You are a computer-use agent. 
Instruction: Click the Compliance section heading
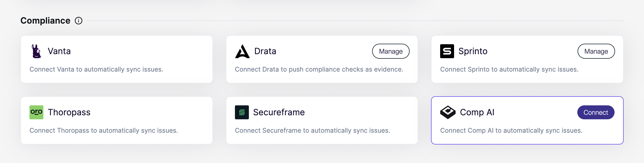(x=45, y=21)
